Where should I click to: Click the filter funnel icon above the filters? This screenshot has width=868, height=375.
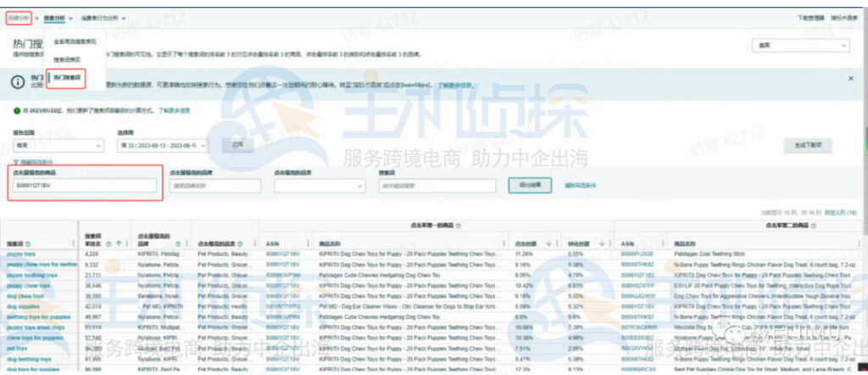[x=16, y=162]
